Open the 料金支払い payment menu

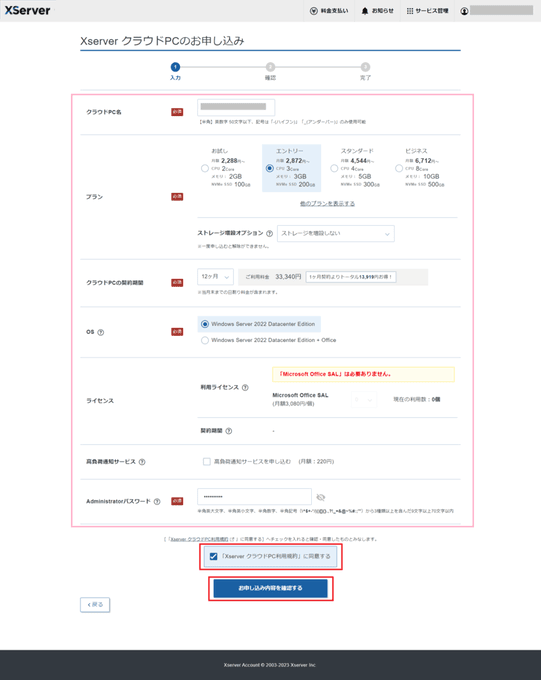point(329,11)
